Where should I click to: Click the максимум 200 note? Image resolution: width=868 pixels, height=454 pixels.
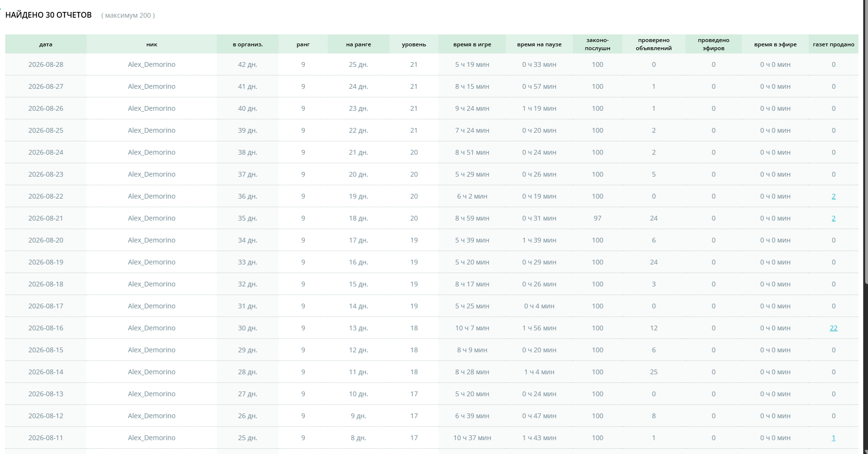[x=128, y=15]
